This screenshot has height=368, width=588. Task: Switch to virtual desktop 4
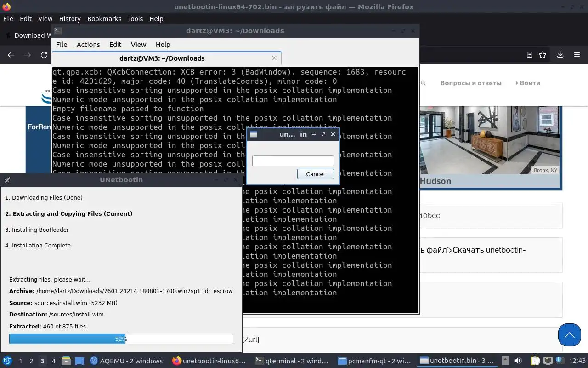point(53,361)
